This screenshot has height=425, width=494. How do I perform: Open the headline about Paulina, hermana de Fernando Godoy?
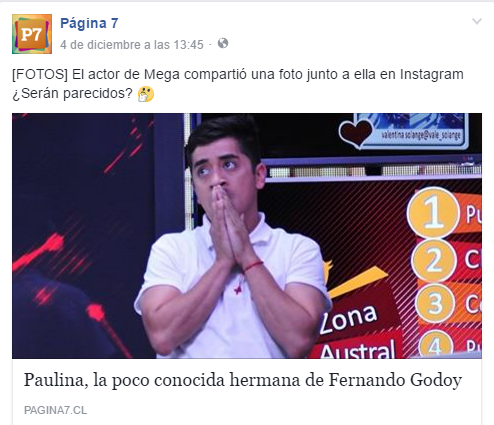point(243,380)
